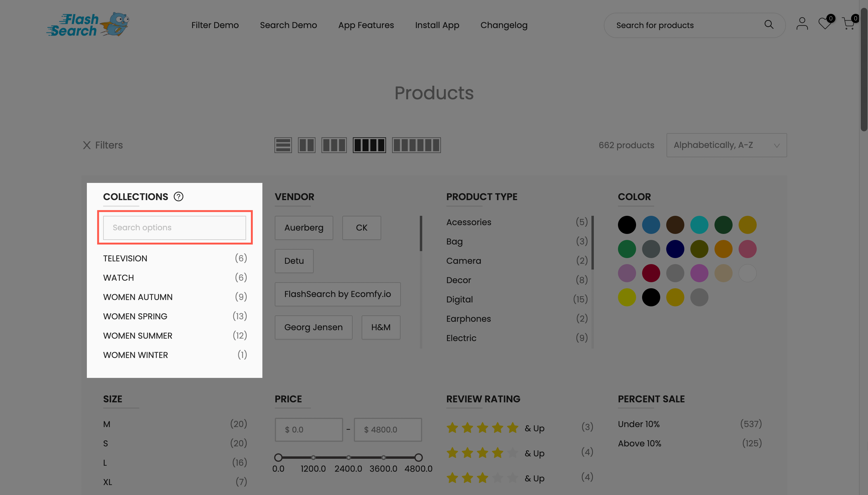Filter by Above 10% sale

pyautogui.click(x=690, y=443)
